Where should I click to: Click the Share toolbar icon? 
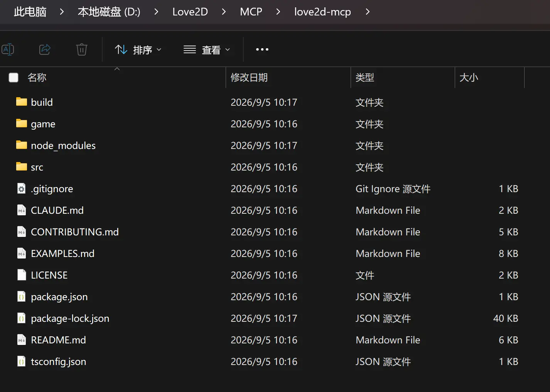(x=45, y=49)
